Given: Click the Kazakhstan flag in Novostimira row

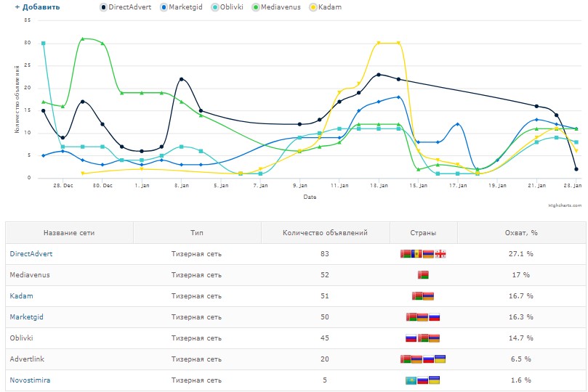Looking at the screenshot, I should tap(411, 380).
